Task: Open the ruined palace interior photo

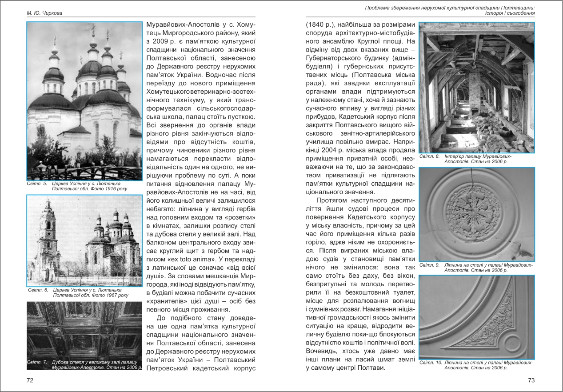Action: click(x=476, y=87)
